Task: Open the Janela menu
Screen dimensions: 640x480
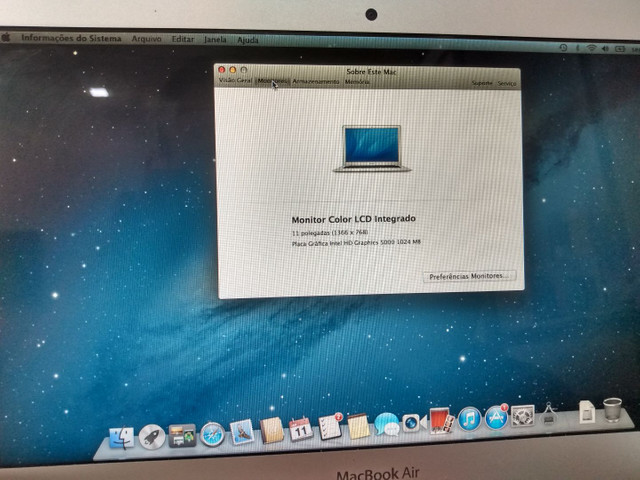Action: 215,40
